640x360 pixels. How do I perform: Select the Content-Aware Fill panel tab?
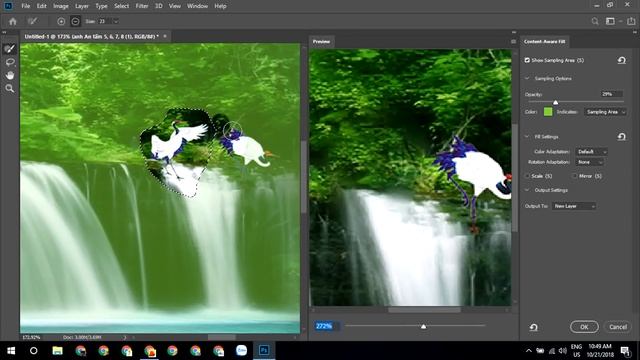(544, 42)
